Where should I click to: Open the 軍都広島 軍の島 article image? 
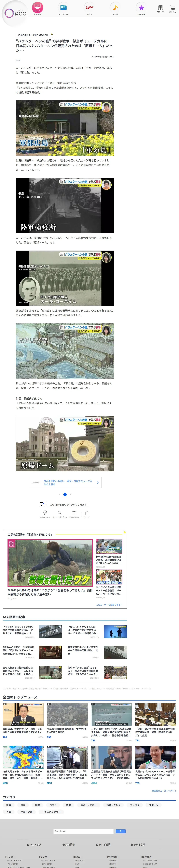tap(65, 128)
